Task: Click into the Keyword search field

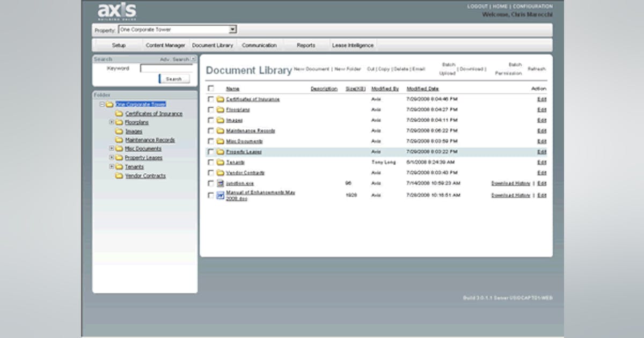Action: point(166,69)
